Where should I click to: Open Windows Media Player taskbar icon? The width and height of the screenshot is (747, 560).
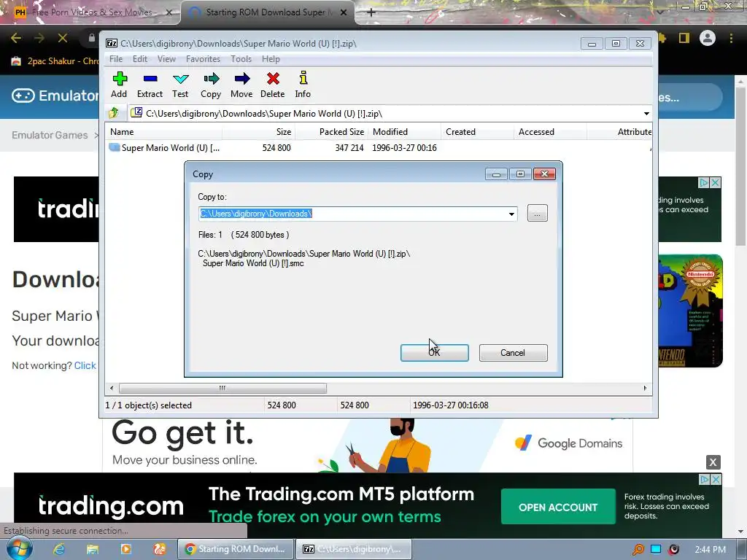coord(125,549)
